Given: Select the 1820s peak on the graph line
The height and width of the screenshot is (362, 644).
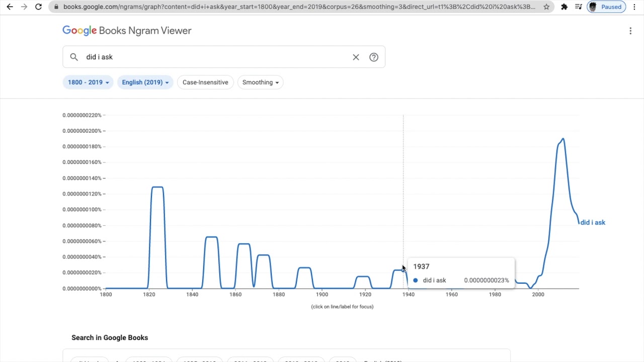Looking at the screenshot, I should (157, 188).
